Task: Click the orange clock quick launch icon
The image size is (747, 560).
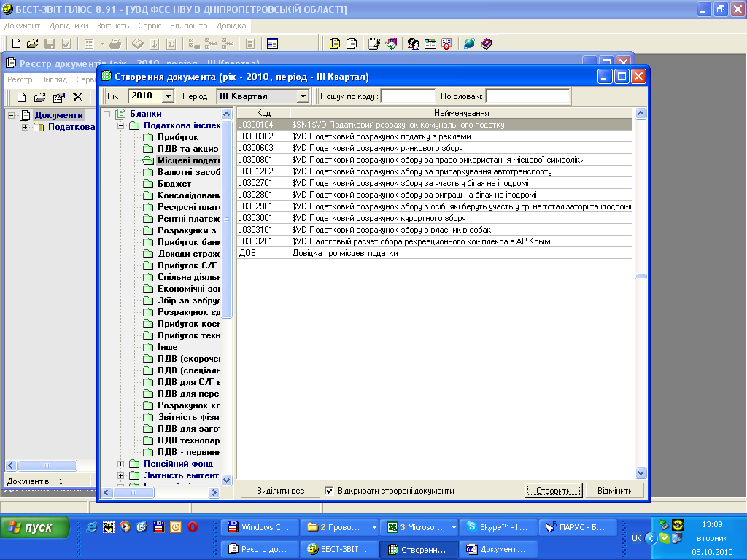Action: tap(176, 527)
